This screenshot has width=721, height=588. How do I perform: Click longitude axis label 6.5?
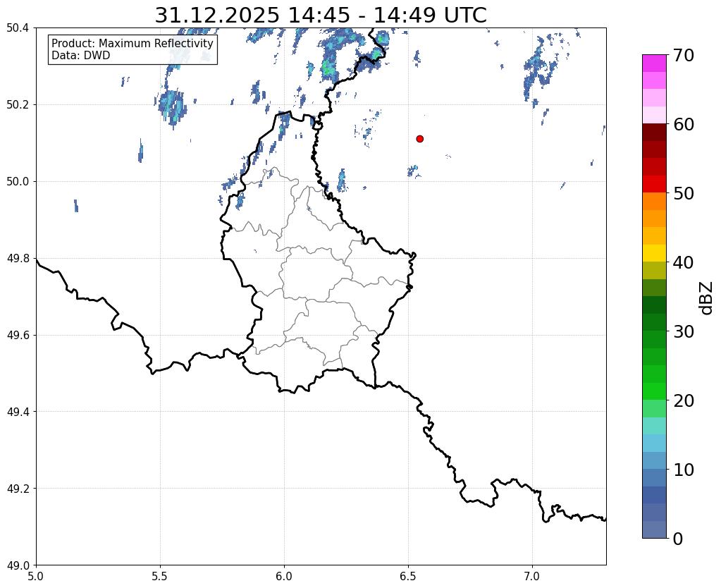tap(408, 577)
